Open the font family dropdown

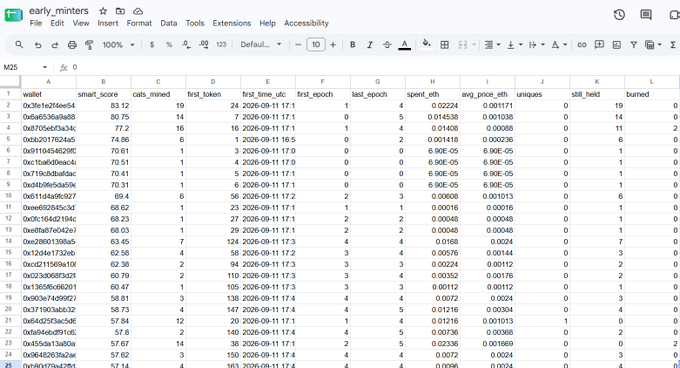pyautogui.click(x=261, y=45)
